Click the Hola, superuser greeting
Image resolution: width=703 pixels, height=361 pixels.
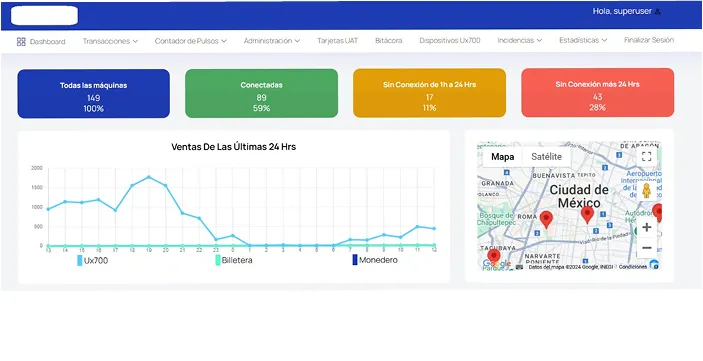pos(622,12)
